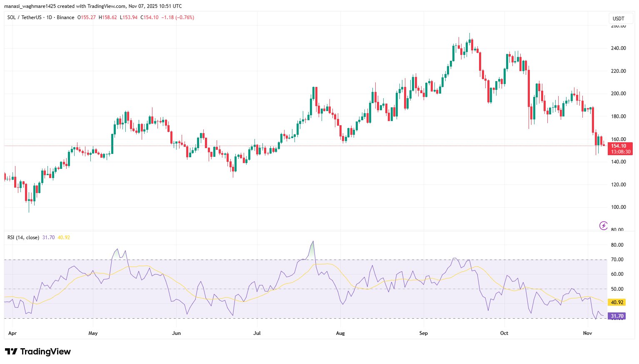
Task: Click the Apr label on the time axis
Action: [x=12, y=333]
